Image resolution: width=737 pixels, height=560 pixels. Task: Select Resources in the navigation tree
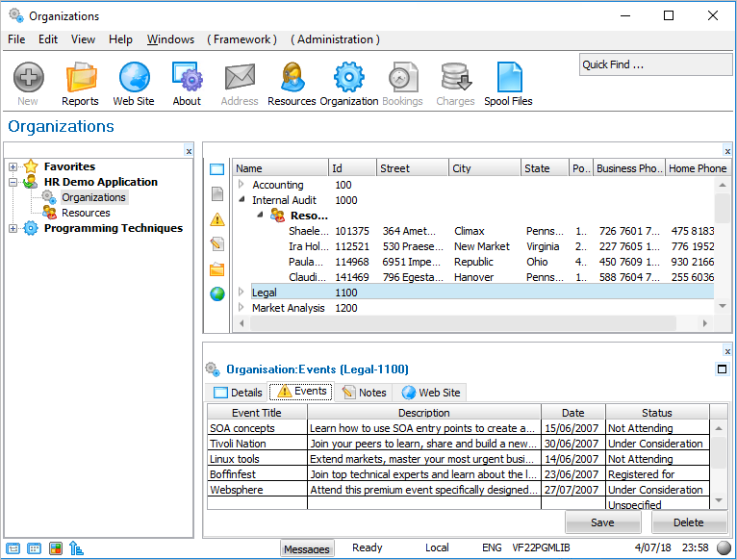pos(86,213)
